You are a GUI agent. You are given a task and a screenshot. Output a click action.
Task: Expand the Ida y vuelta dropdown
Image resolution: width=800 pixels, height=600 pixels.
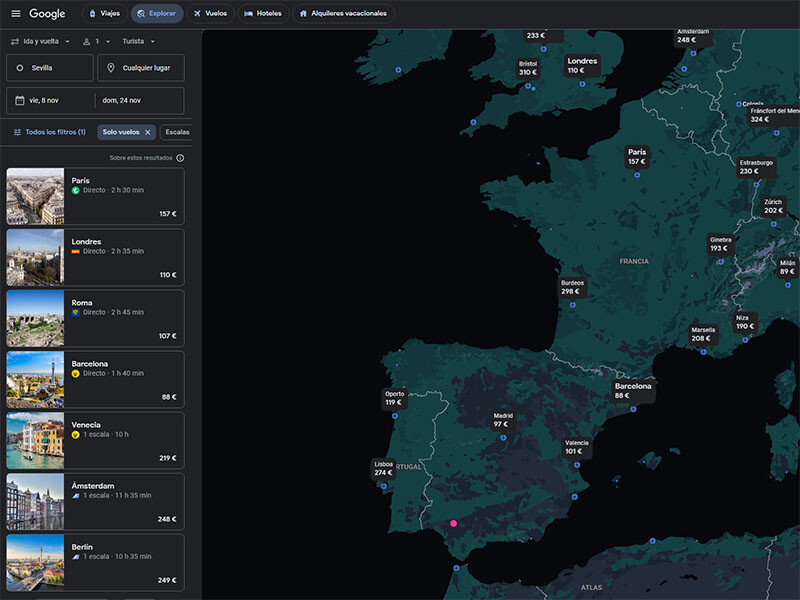(x=40, y=41)
